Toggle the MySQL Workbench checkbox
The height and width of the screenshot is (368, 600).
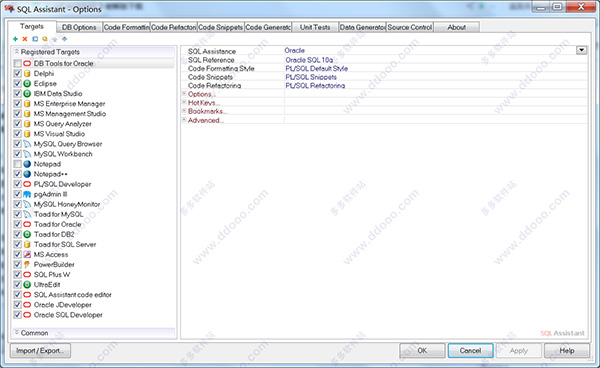(x=18, y=154)
